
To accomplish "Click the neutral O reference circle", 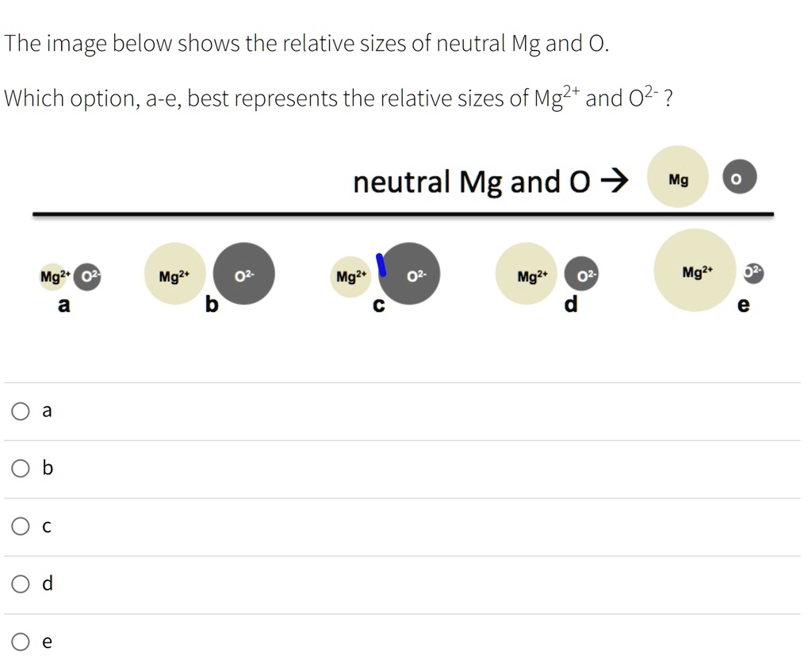I will pyautogui.click(x=738, y=178).
